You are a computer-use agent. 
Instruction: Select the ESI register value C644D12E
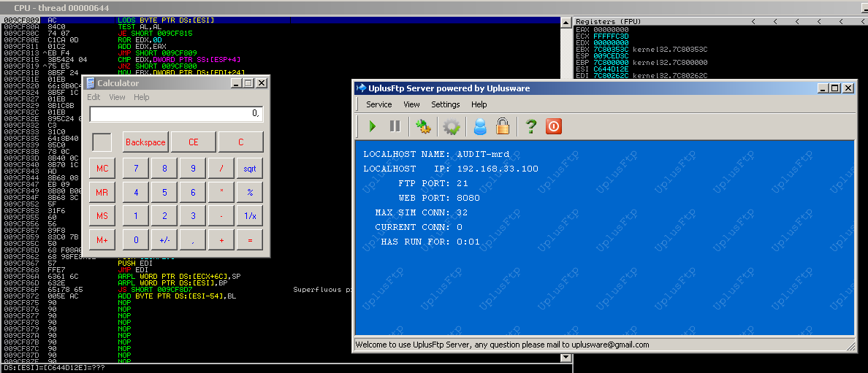tap(611, 69)
